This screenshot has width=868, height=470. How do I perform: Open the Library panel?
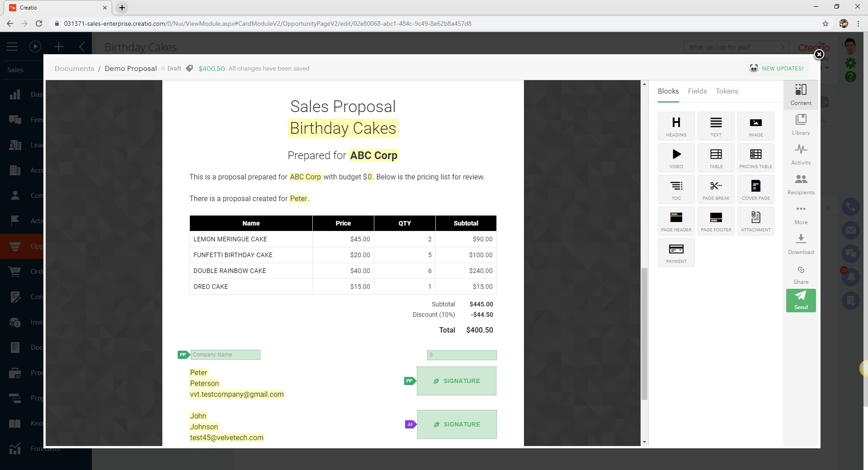tap(801, 124)
